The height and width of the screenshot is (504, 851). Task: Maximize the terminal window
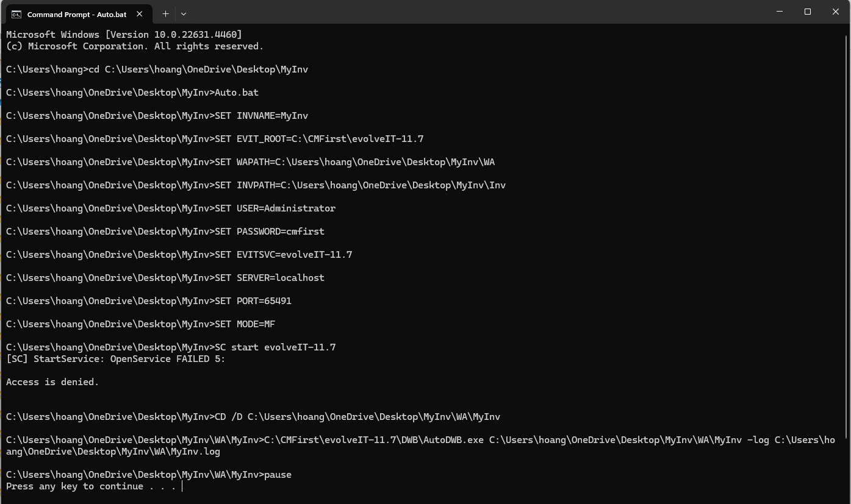(808, 12)
